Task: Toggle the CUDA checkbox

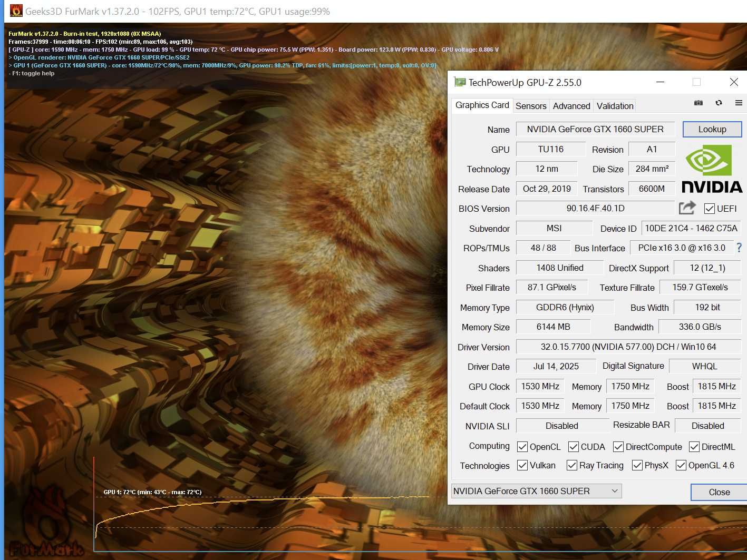Action: [574, 447]
